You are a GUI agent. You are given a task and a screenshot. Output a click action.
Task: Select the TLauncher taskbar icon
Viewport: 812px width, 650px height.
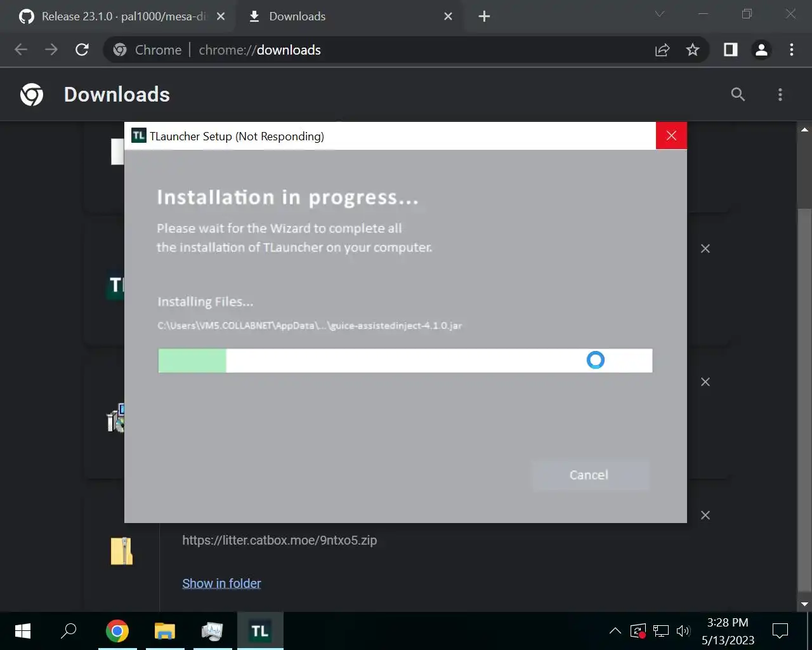coord(260,631)
